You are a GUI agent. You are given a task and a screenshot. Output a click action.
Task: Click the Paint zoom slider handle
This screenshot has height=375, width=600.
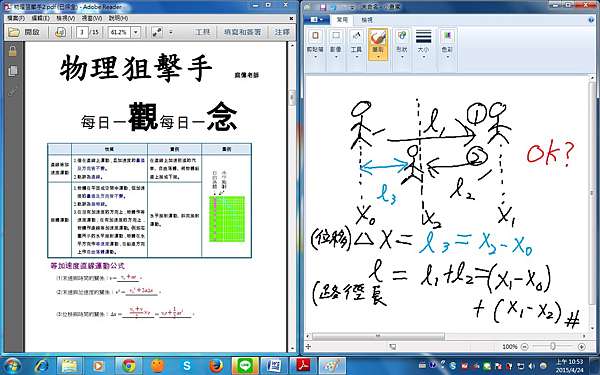(553, 346)
